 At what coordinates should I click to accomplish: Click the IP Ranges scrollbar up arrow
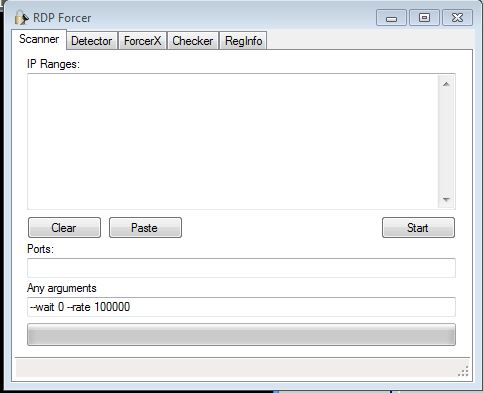(446, 84)
